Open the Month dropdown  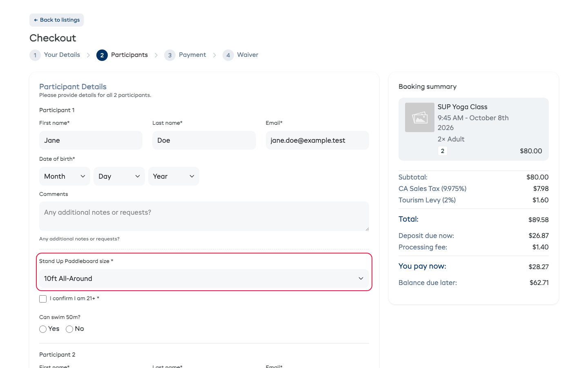(x=65, y=176)
